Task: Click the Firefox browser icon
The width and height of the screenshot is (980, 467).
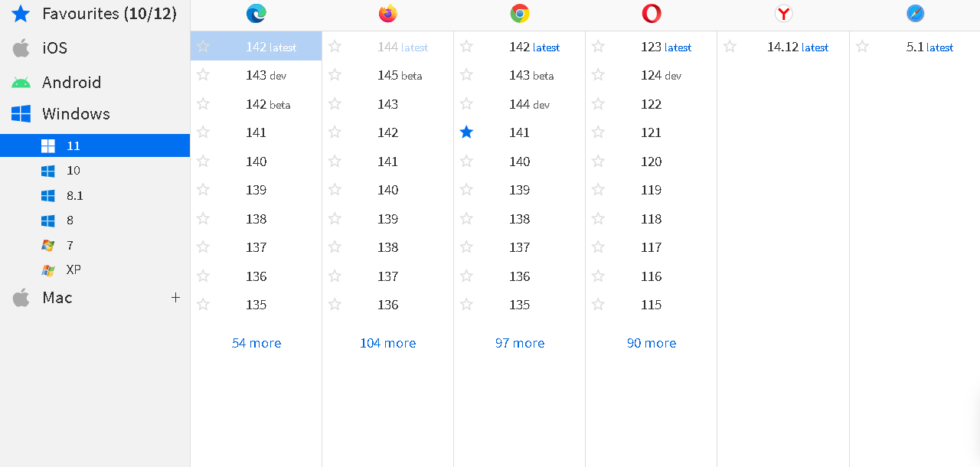Action: [387, 13]
